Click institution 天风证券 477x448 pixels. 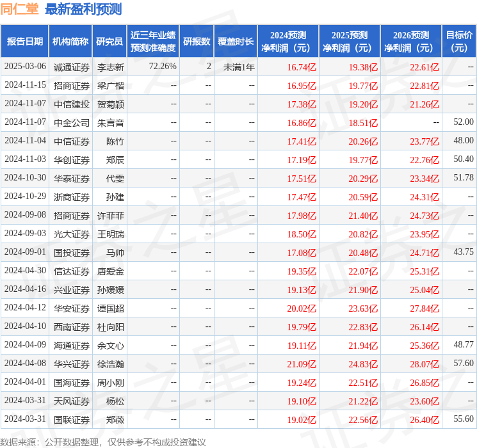[72, 401]
